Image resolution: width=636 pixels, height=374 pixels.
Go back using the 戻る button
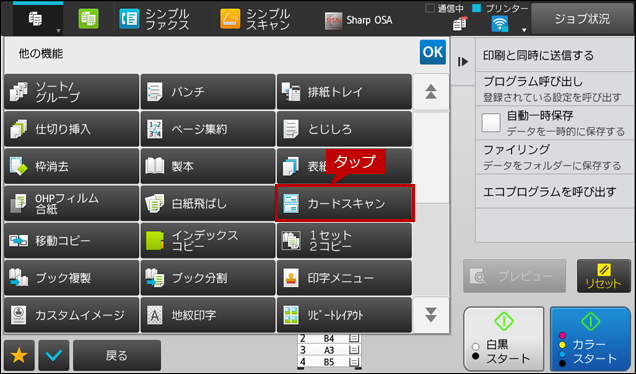pyautogui.click(x=117, y=356)
